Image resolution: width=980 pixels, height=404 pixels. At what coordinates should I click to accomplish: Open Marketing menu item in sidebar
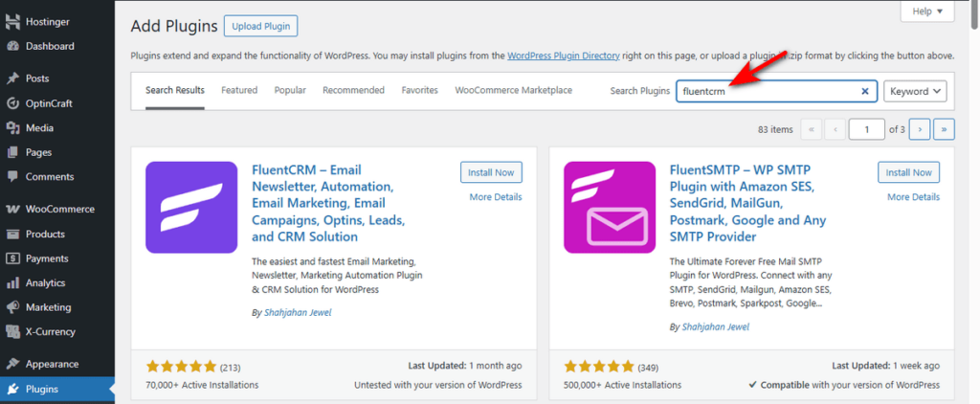tap(57, 307)
